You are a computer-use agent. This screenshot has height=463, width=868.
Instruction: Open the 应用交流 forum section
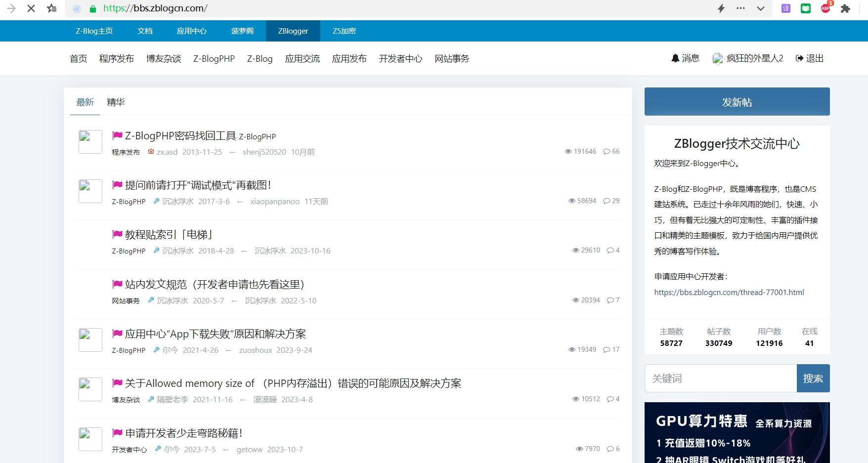tap(303, 59)
